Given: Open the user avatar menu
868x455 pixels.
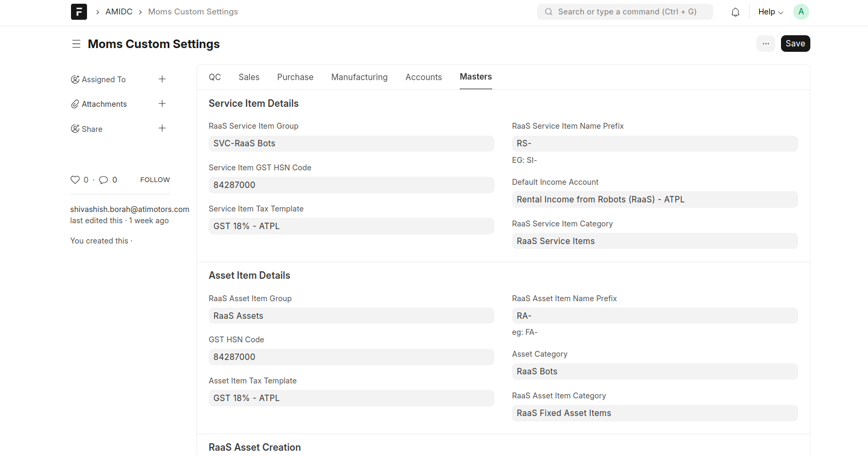Looking at the screenshot, I should 801,12.
